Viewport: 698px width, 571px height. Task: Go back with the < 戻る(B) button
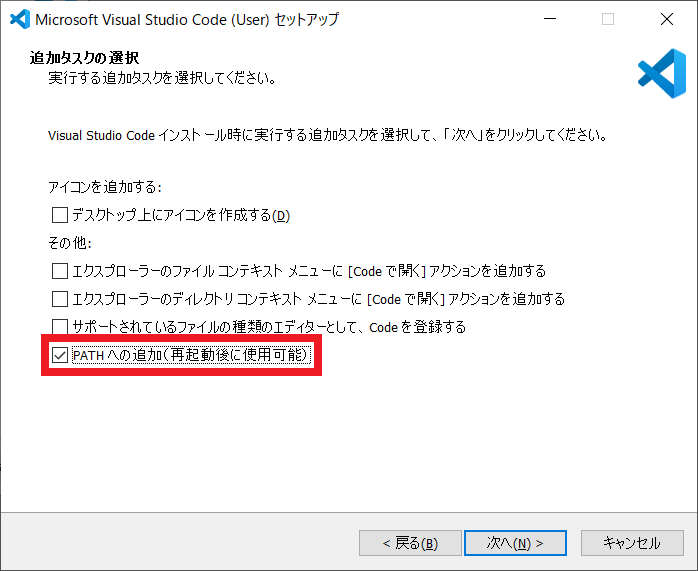coord(410,543)
